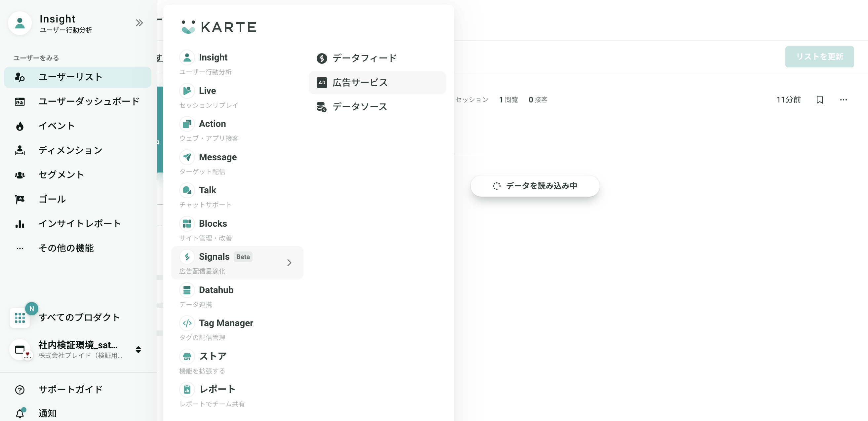This screenshot has height=421, width=868.
Task: Select the Live session replay icon
Action: 188,90
